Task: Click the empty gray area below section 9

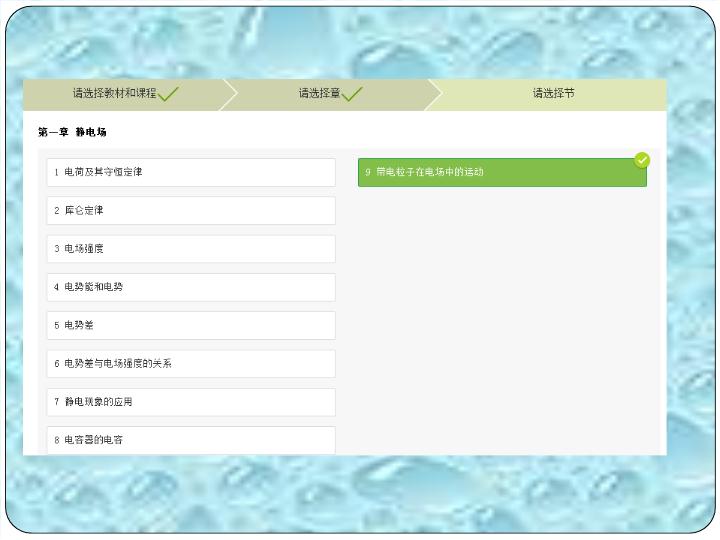Action: coord(502,320)
